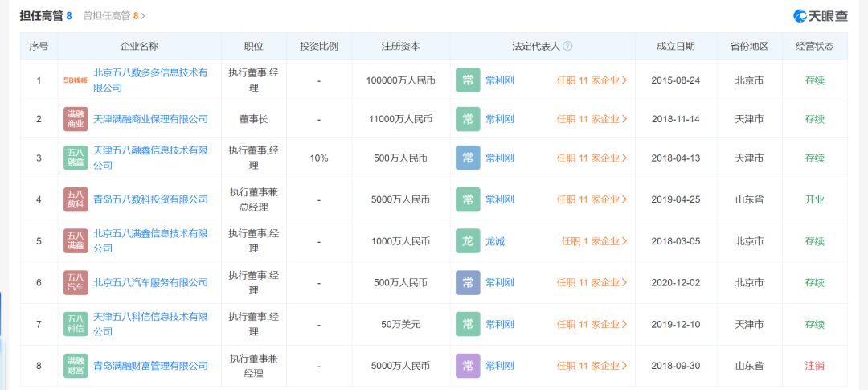Click the 龙 avatar icon for 龙诚
Image resolution: width=868 pixels, height=390 pixels.
468,240
